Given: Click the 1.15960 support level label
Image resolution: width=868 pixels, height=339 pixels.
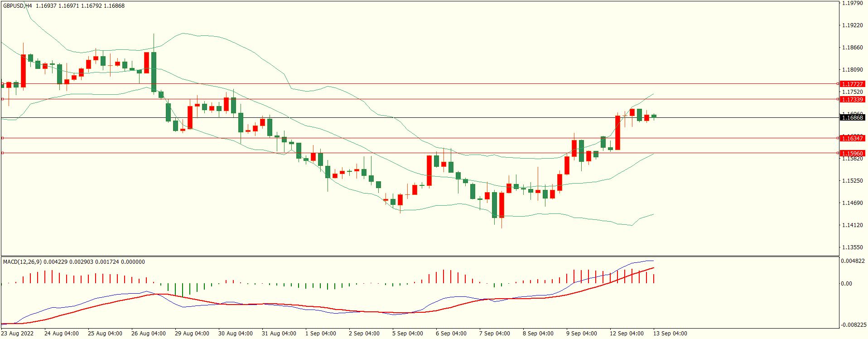Looking at the screenshot, I should [x=852, y=153].
